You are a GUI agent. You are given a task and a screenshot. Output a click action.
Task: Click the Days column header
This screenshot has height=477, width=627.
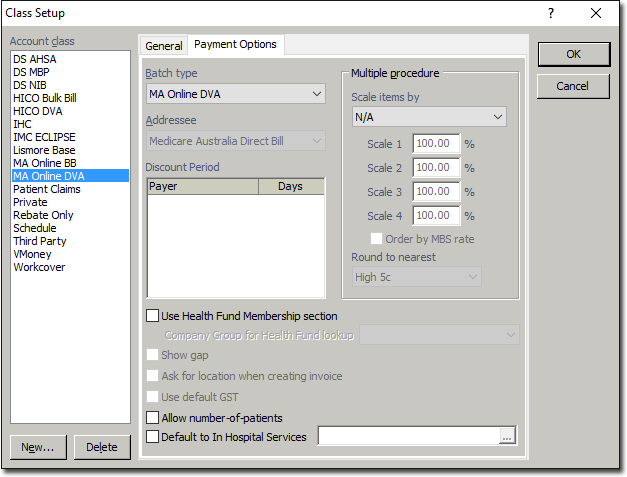coord(290,186)
